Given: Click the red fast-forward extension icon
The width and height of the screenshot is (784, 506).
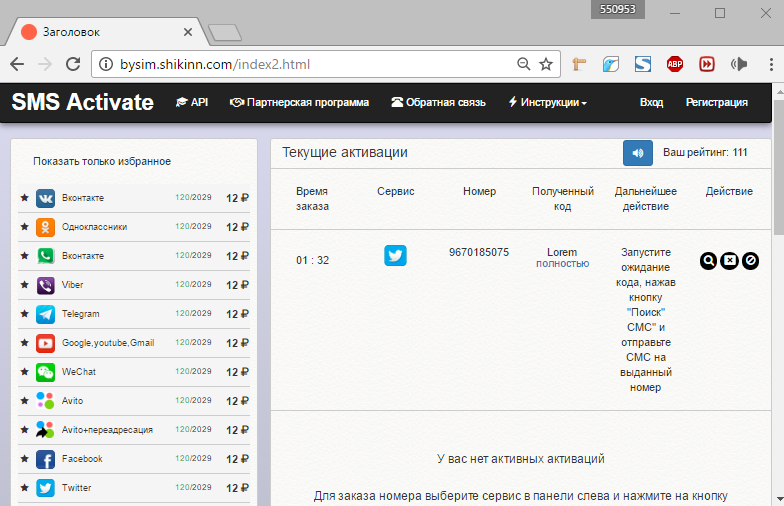Looking at the screenshot, I should point(706,64).
